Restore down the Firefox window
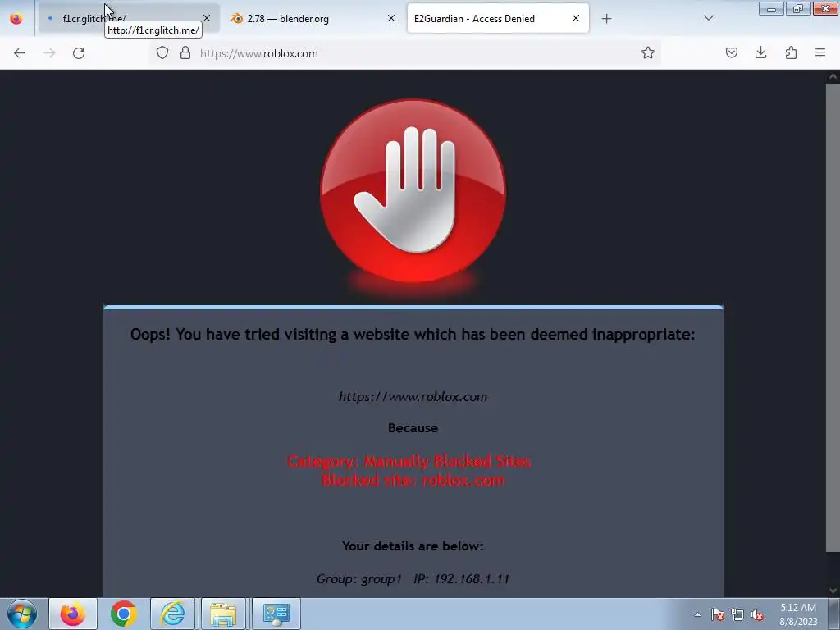The image size is (840, 630). click(x=798, y=8)
